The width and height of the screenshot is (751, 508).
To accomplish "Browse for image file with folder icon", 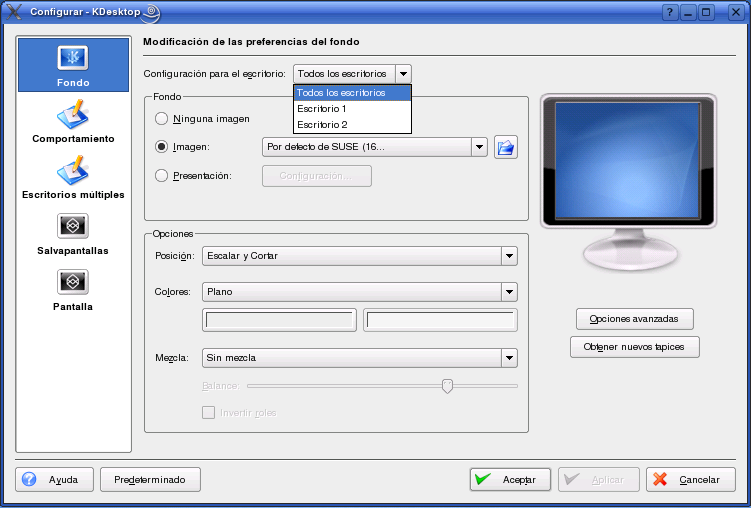I will pyautogui.click(x=506, y=147).
